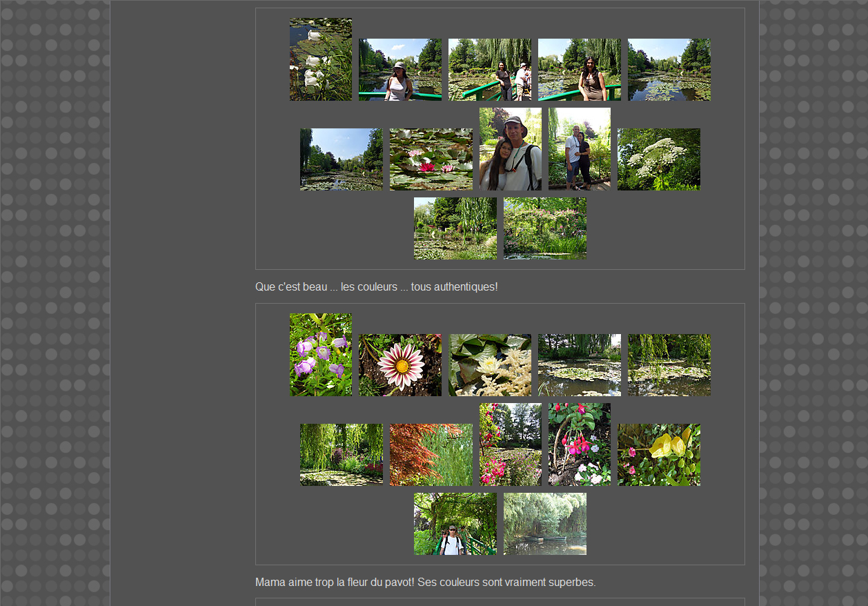868x606 pixels.
Task: Select photo of two people on green bridge
Action: tap(489, 70)
